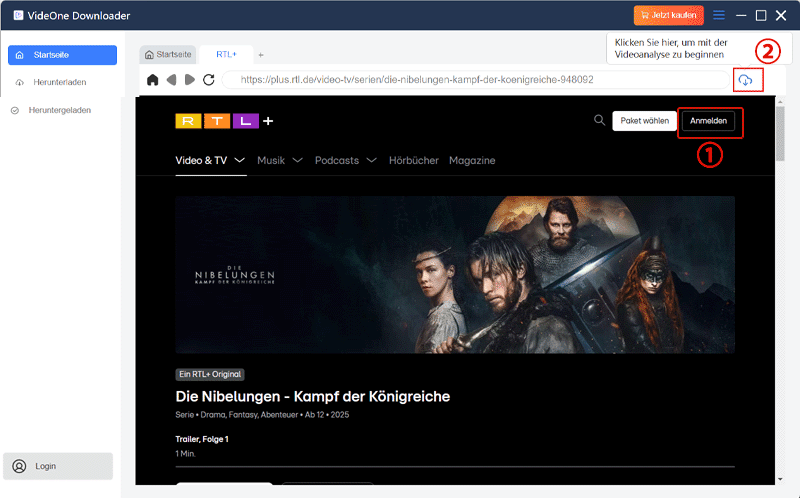Add a new tab with plus button
This screenshot has height=498, width=800.
point(261,55)
